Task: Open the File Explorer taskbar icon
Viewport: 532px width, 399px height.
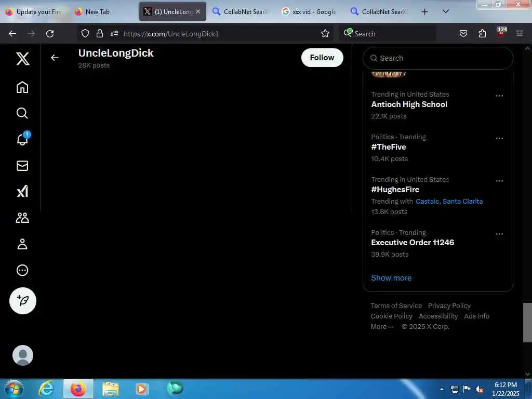Action: tap(111, 389)
